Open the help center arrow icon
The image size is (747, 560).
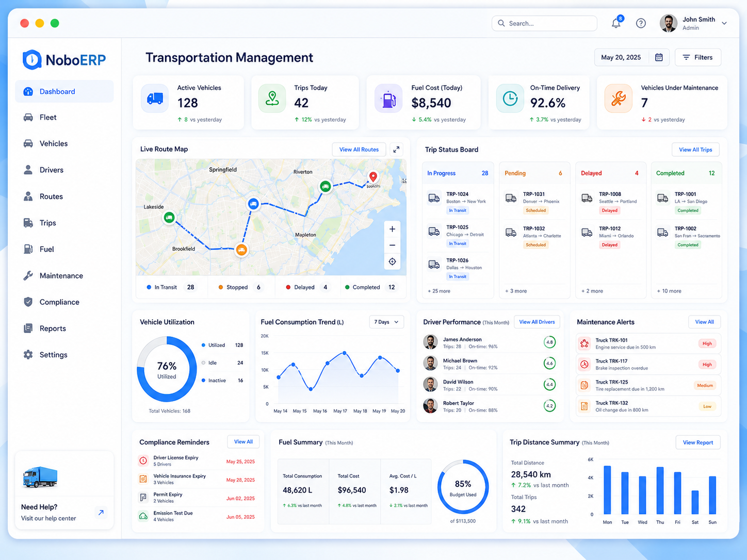tap(101, 513)
